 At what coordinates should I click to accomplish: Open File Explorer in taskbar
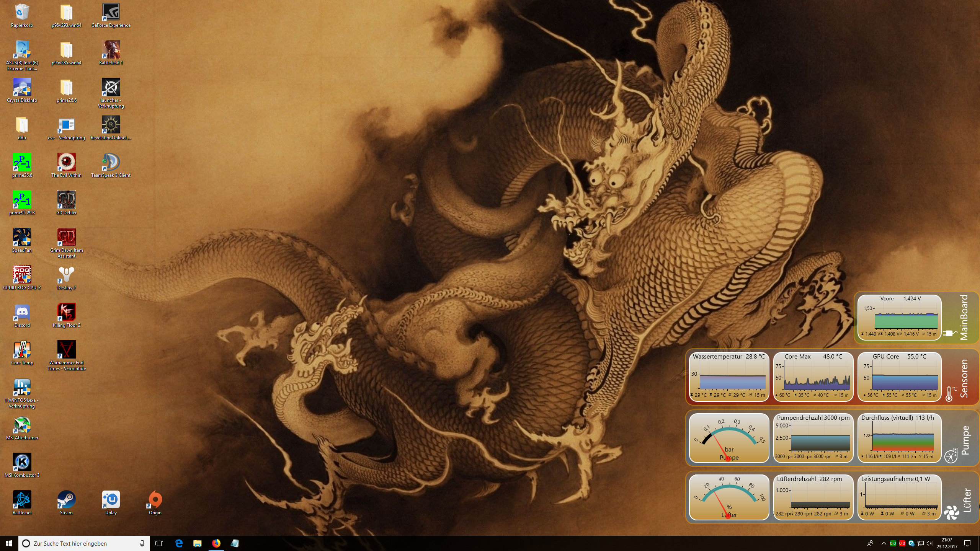point(198,543)
